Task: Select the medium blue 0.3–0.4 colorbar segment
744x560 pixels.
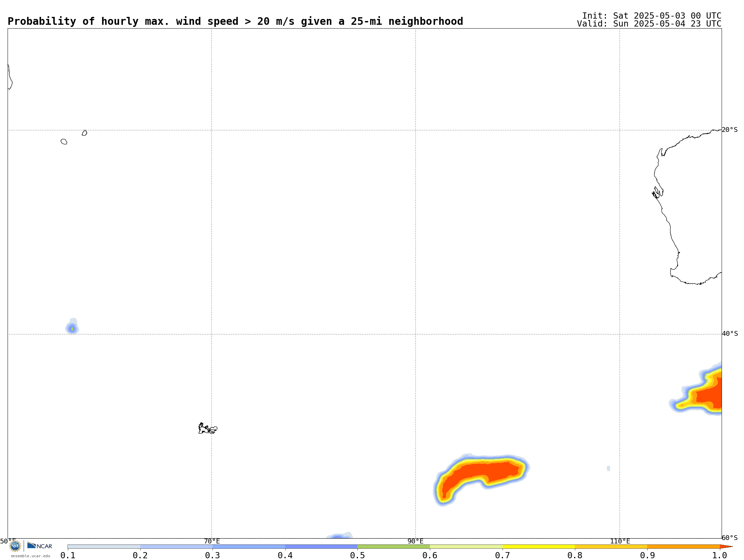Action: [249, 547]
